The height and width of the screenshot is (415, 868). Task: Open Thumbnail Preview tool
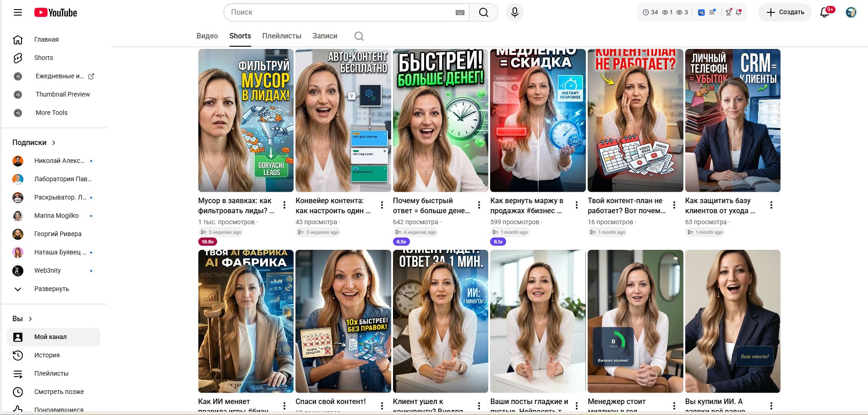54,94
